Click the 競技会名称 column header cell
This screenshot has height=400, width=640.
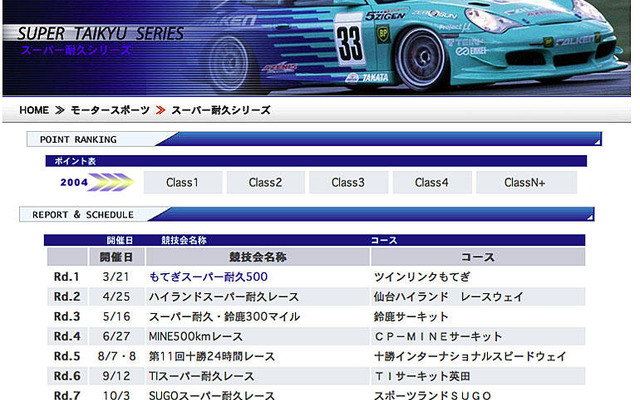click(258, 257)
